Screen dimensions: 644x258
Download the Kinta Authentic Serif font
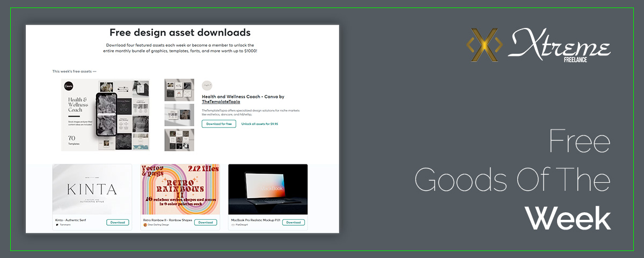pyautogui.click(x=117, y=223)
